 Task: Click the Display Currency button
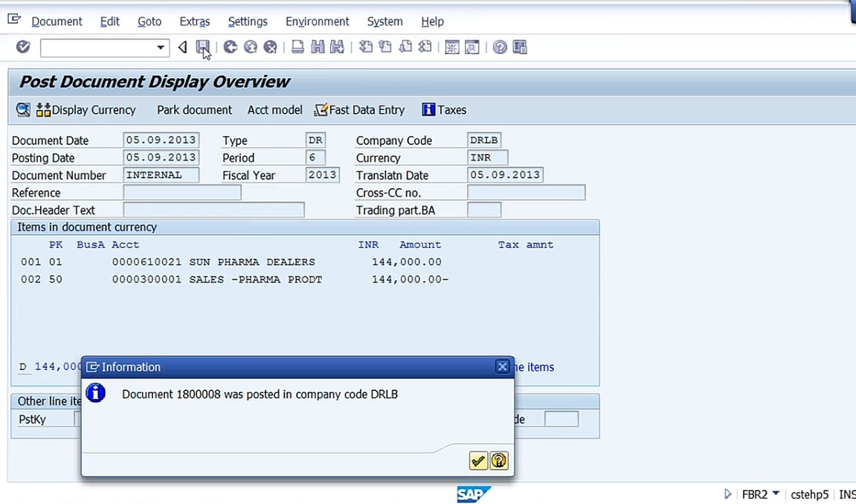[86, 109]
